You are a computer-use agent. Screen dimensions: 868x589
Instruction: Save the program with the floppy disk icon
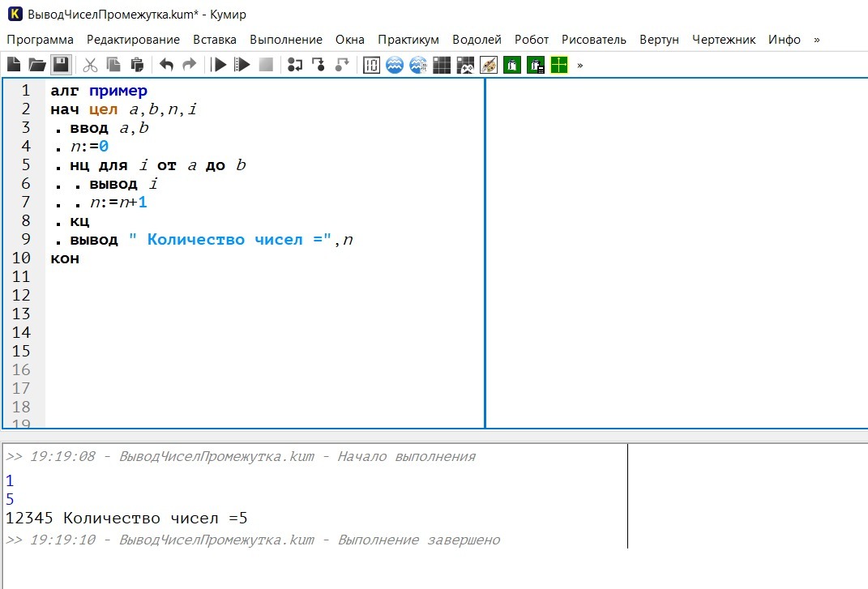[61, 65]
